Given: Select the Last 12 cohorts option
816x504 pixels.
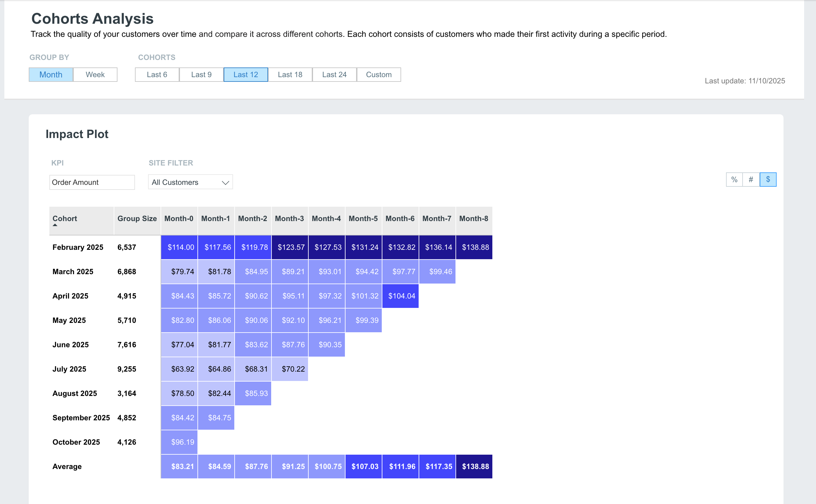Looking at the screenshot, I should (x=246, y=75).
